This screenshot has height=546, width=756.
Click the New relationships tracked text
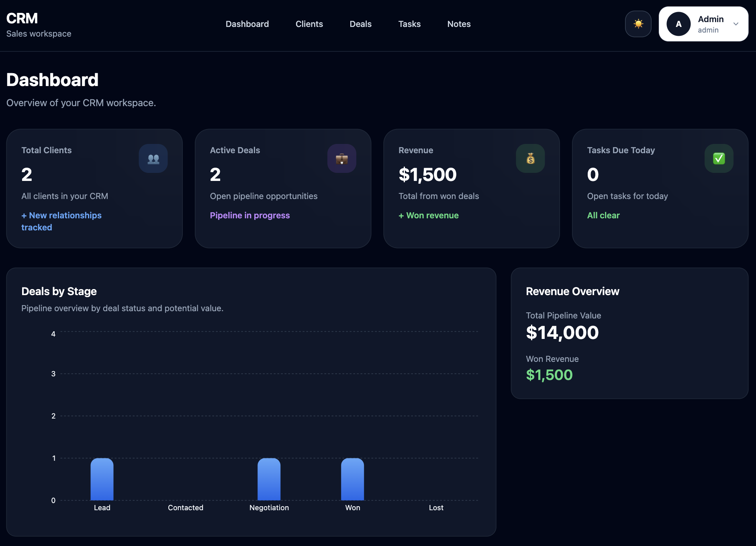click(x=61, y=222)
